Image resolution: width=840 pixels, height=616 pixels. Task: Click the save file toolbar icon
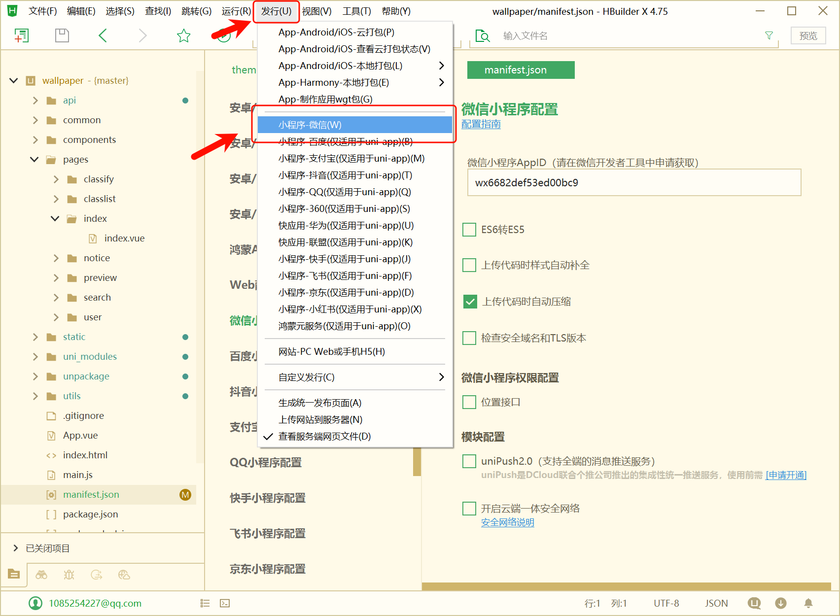(62, 35)
